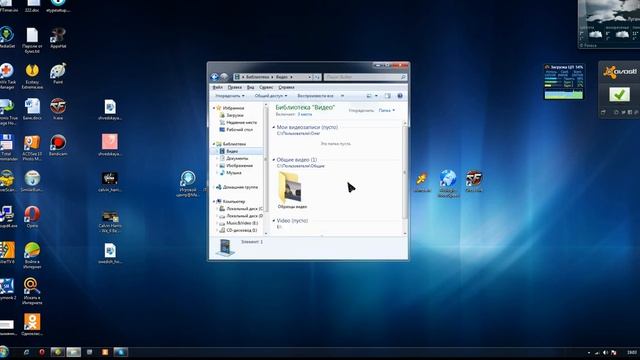Collapse the Библиотеки group arrow

pyautogui.click(x=214, y=144)
